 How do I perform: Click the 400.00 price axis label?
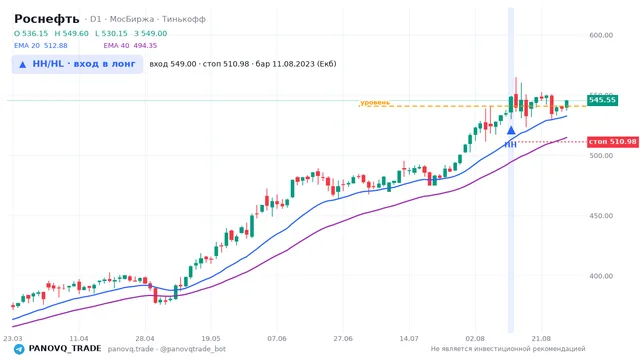601,276
